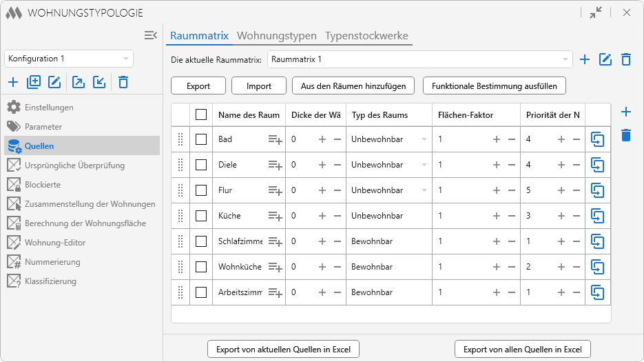The height and width of the screenshot is (362, 644).
Task: Increase the priority value for Schlafzimmer
Action: [561, 241]
